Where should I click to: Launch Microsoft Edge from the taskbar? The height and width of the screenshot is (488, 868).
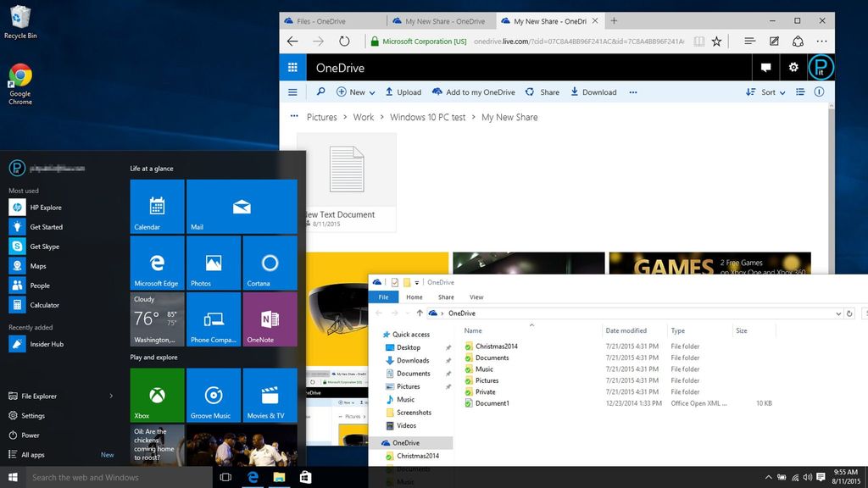(x=253, y=477)
